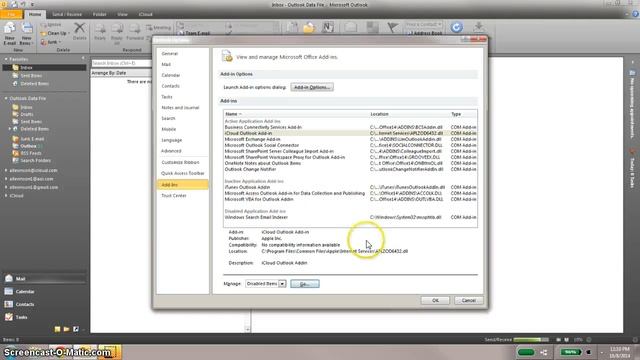The image size is (640, 360).
Task: Click the Arrange By: Date header
Action: tap(121, 73)
